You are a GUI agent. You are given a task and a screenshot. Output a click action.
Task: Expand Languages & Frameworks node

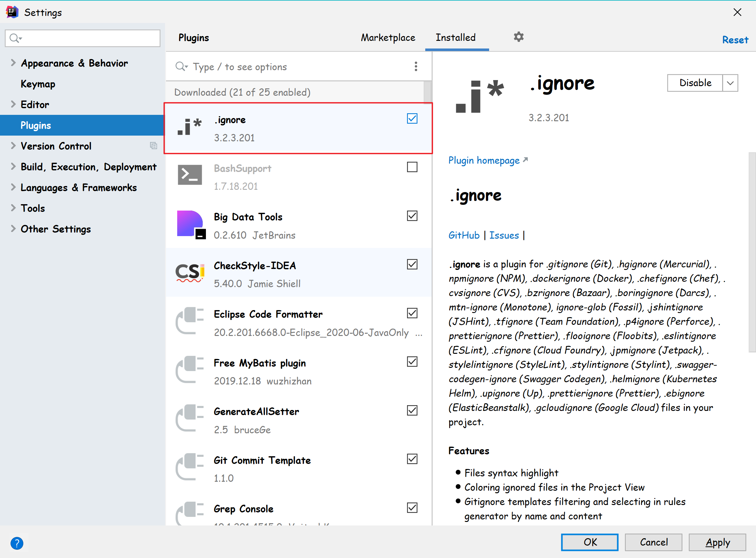13,187
